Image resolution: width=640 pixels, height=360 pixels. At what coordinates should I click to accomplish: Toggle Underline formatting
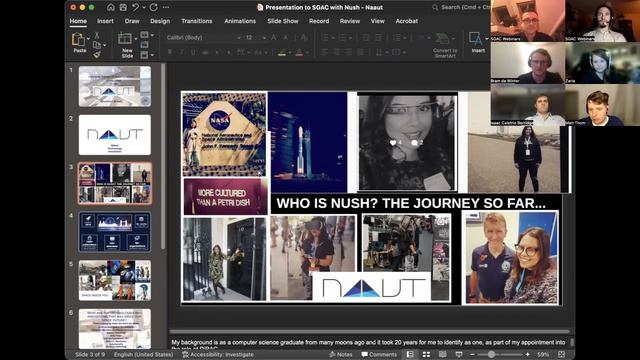point(193,52)
